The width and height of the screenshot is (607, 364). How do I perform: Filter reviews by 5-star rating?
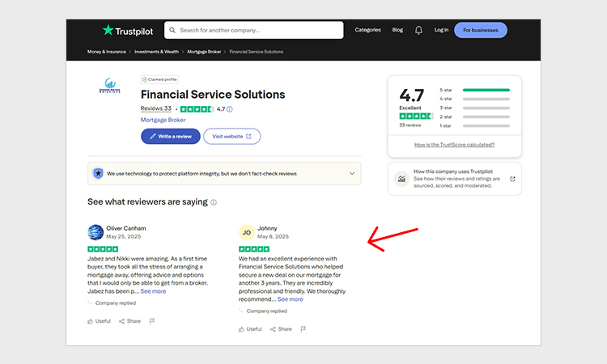click(x=474, y=90)
